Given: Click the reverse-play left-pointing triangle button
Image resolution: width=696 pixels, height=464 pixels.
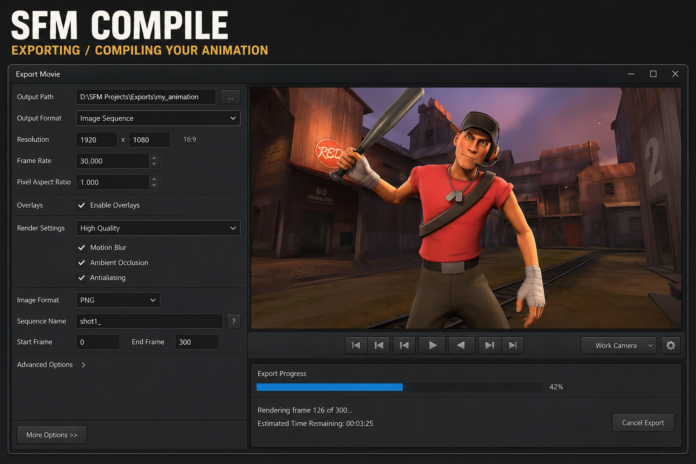Looking at the screenshot, I should [x=461, y=345].
